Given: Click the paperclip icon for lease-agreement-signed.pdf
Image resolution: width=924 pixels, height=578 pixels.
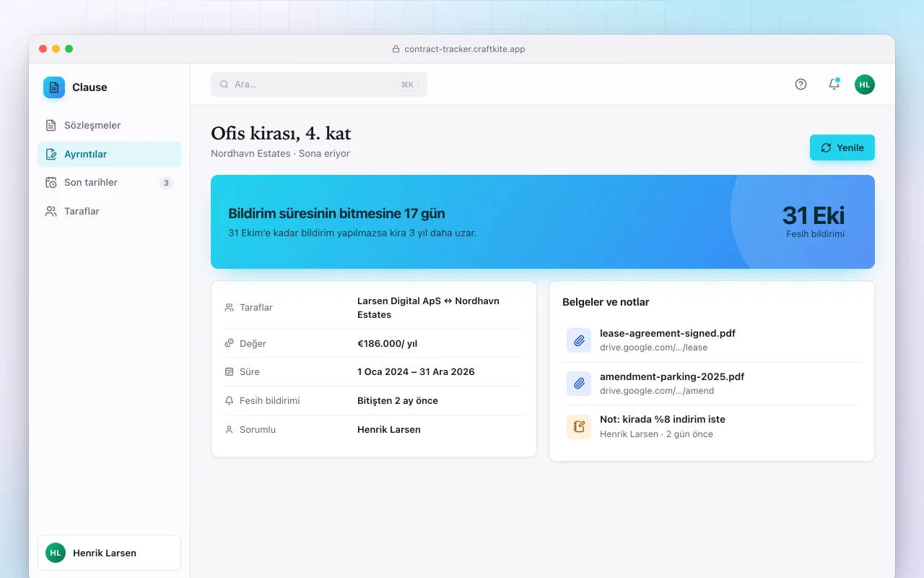Looking at the screenshot, I should coord(579,340).
